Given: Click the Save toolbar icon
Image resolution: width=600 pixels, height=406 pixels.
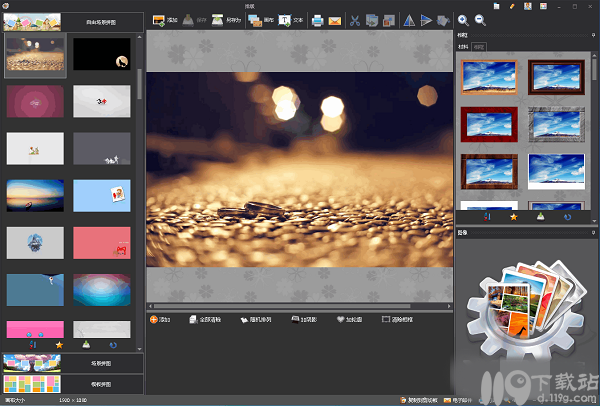Looking at the screenshot, I should tap(188, 20).
